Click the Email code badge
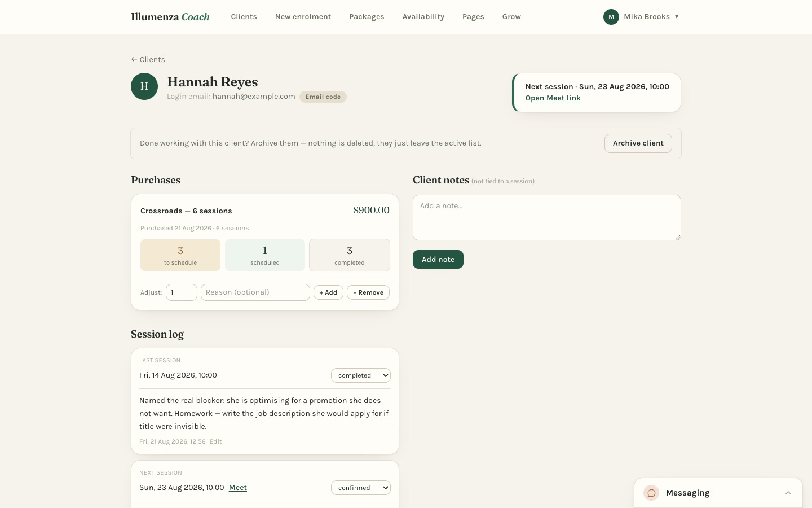 coord(323,97)
